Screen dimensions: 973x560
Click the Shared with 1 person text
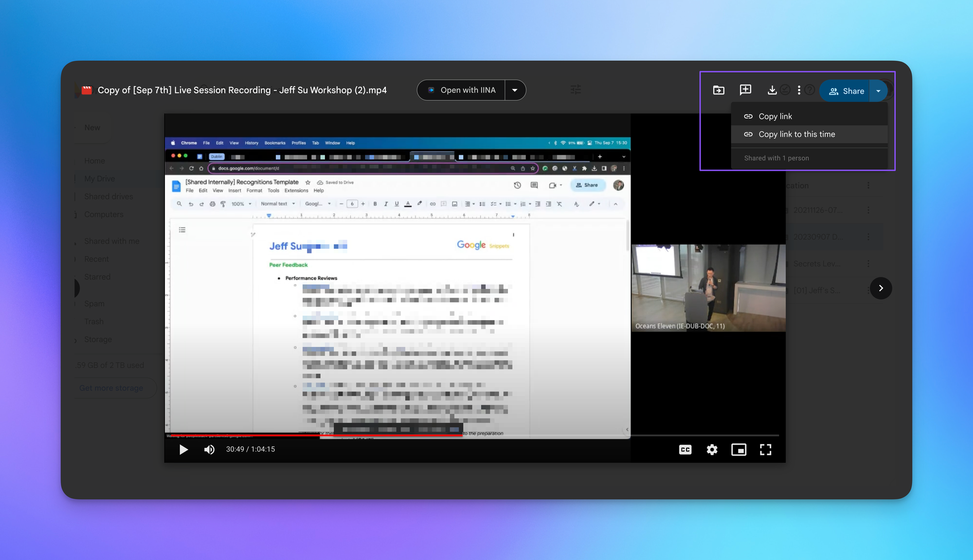776,158
